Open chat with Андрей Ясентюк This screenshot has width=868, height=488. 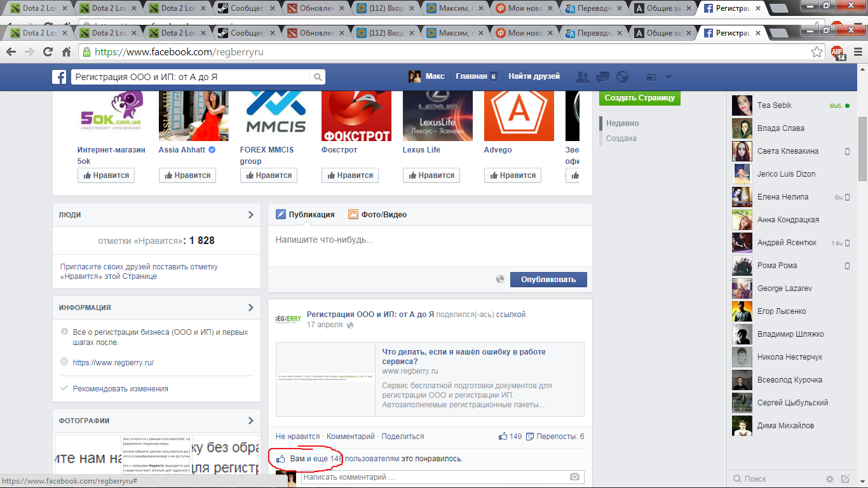(x=791, y=243)
